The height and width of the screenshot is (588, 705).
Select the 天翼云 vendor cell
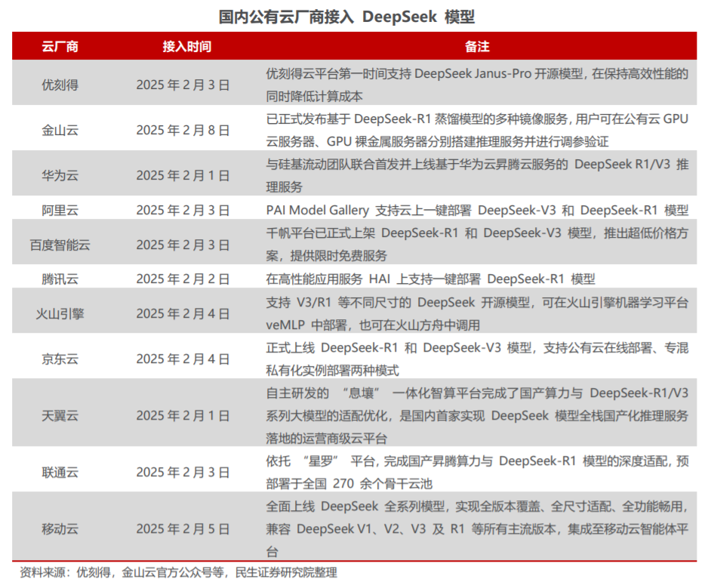pyautogui.click(x=60, y=416)
